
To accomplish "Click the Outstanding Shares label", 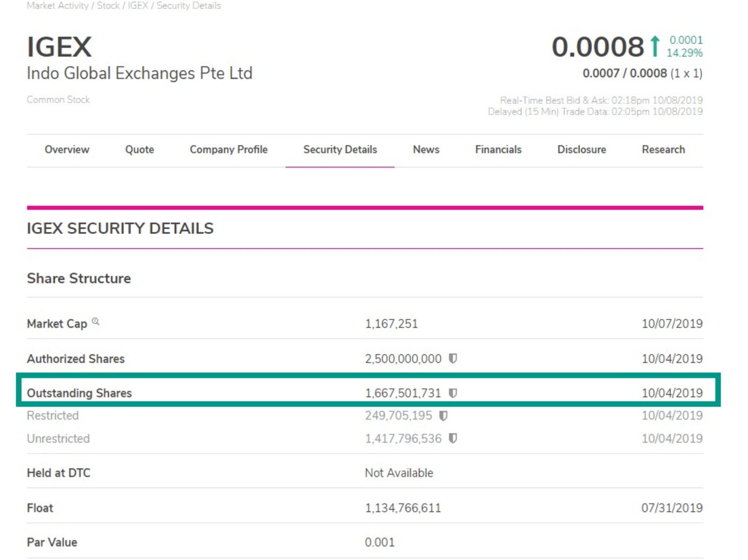I will click(79, 393).
